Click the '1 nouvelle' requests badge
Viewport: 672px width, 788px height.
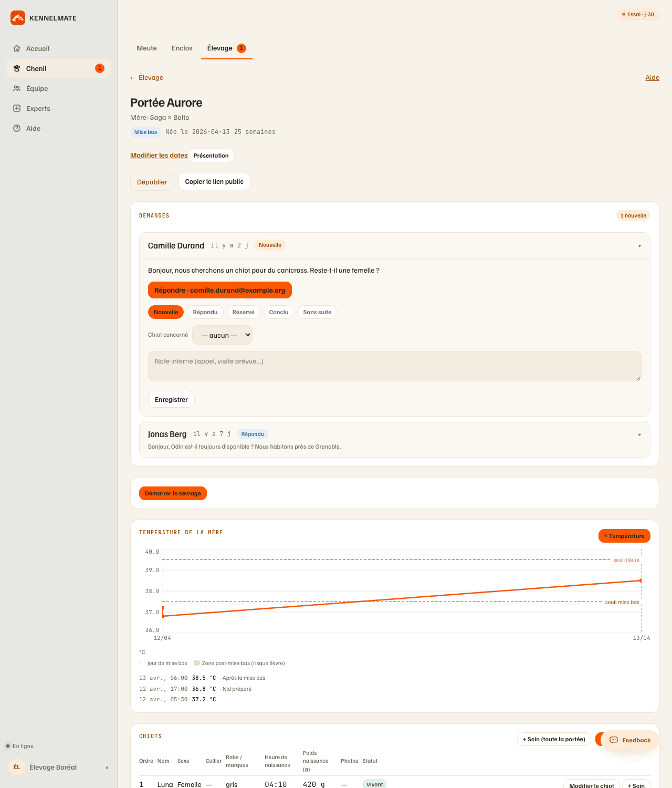pyautogui.click(x=633, y=215)
